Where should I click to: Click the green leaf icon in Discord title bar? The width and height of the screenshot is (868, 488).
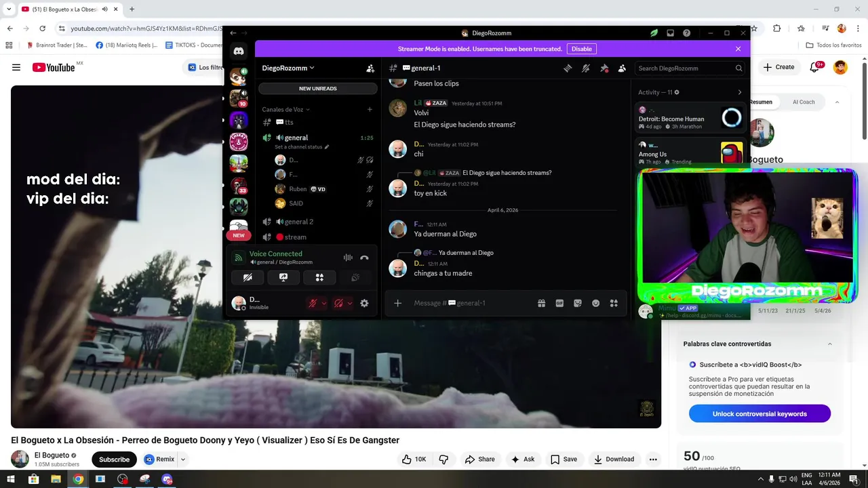(654, 33)
